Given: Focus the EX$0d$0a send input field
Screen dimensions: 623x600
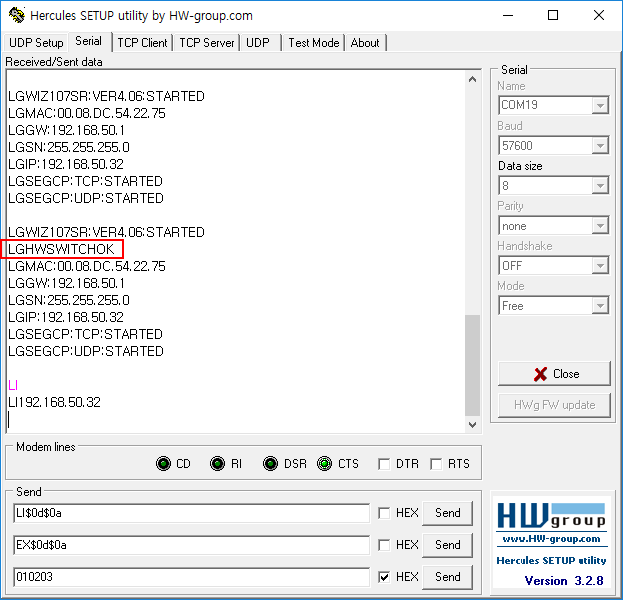Looking at the screenshot, I should [x=192, y=545].
